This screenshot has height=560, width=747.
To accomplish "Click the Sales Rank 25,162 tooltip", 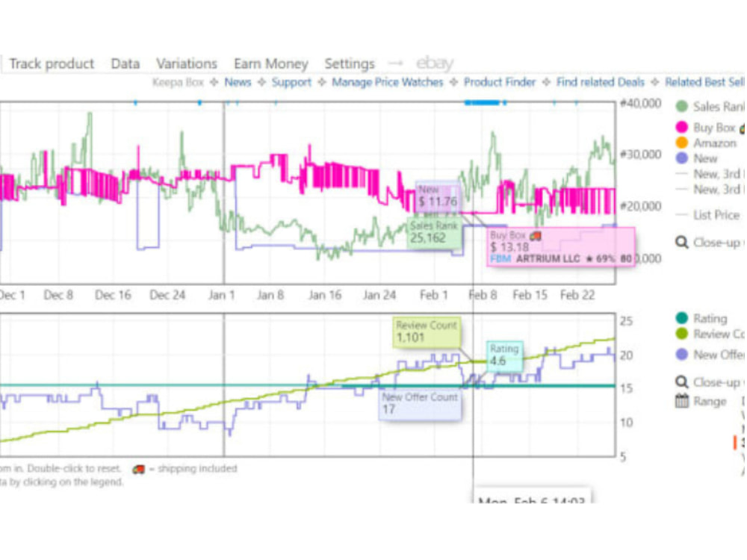I will pos(435,232).
